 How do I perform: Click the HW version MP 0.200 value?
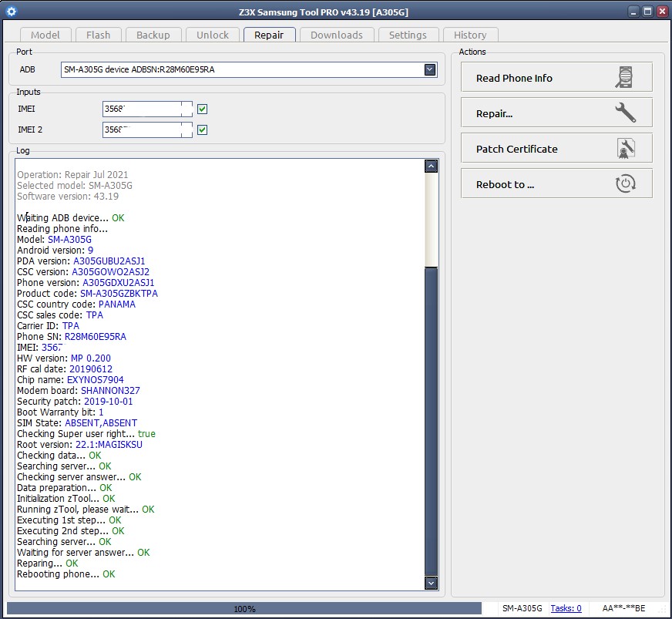point(91,358)
